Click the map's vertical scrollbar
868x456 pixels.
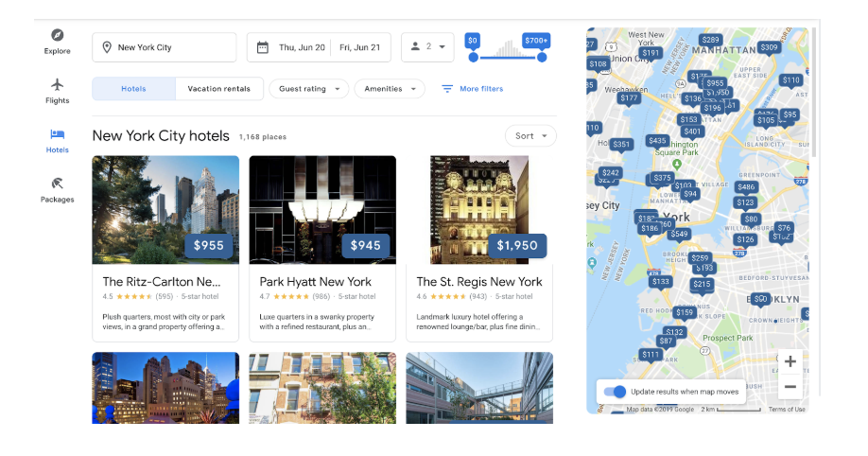[x=813, y=95]
